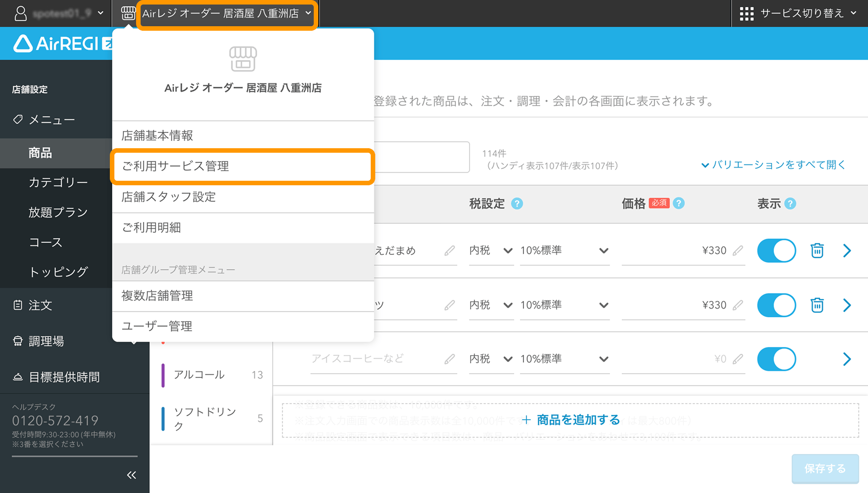The height and width of the screenshot is (493, 868).
Task: Select the ソフトドリンク category
Action: (212, 418)
